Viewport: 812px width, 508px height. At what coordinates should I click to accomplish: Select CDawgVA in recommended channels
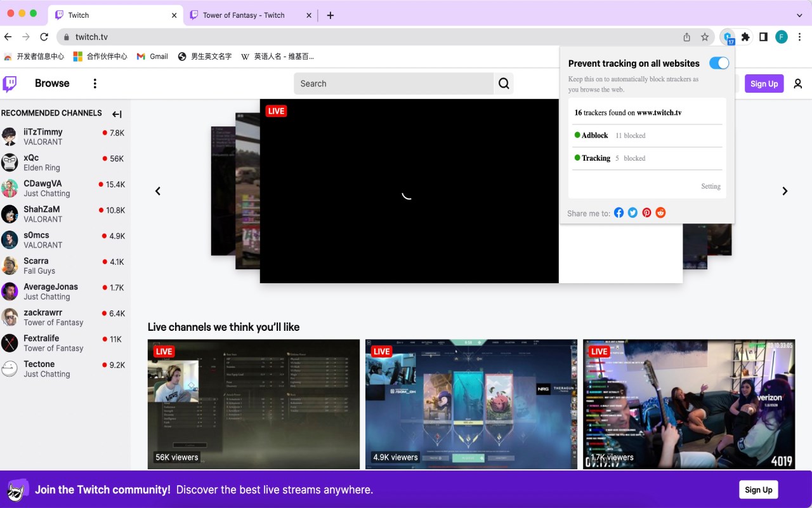click(x=65, y=189)
